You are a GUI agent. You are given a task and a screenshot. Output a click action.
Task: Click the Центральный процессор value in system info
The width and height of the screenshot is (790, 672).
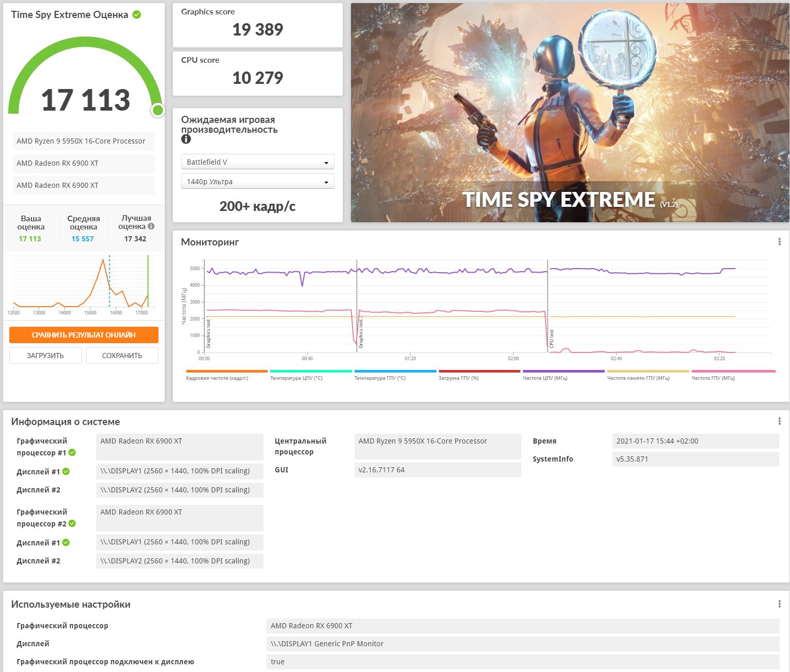click(x=437, y=447)
